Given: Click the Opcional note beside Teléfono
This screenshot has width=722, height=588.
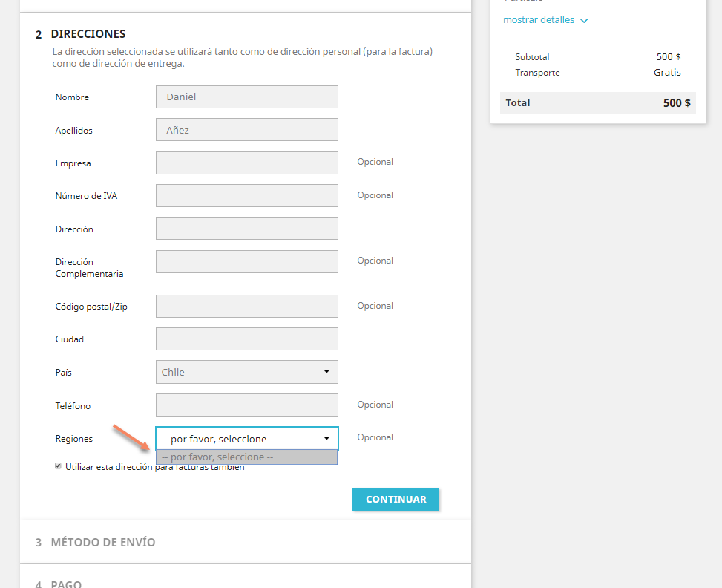Looking at the screenshot, I should tap(375, 405).
